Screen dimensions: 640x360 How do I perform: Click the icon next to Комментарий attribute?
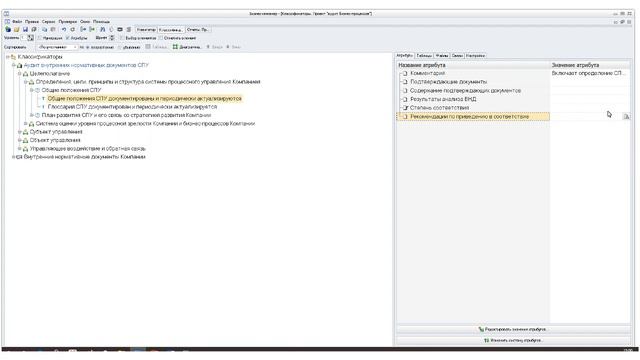click(x=405, y=73)
